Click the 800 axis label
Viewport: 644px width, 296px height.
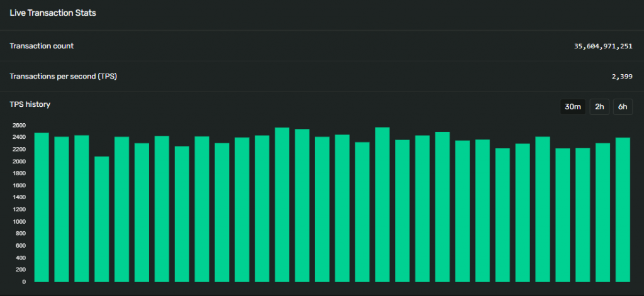click(x=22, y=233)
